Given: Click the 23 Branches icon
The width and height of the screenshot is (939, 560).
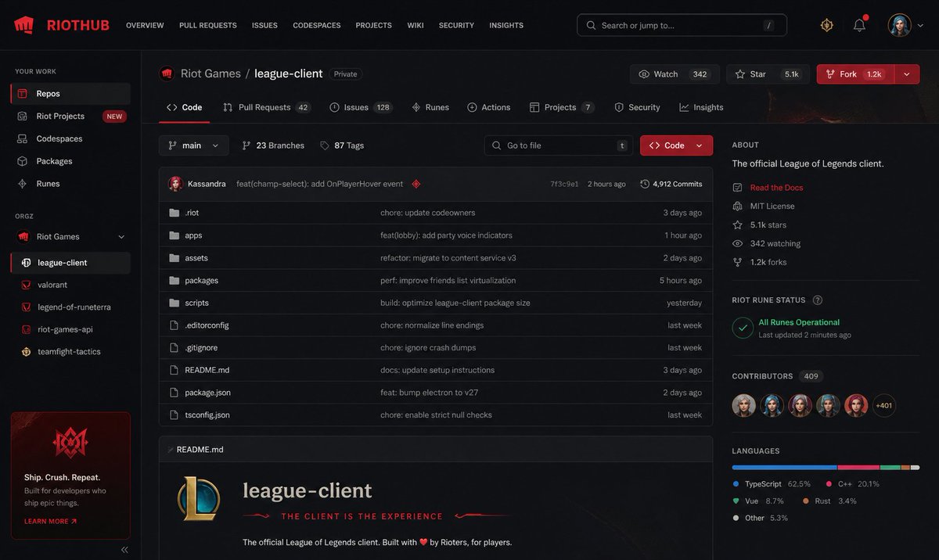Looking at the screenshot, I should (246, 145).
